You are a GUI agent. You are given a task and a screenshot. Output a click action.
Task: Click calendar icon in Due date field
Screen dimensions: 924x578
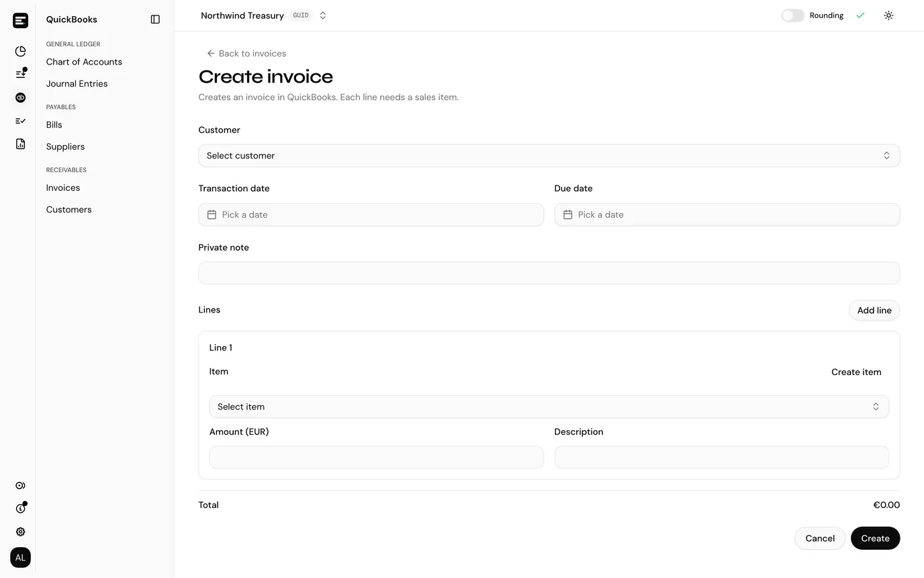tap(567, 214)
